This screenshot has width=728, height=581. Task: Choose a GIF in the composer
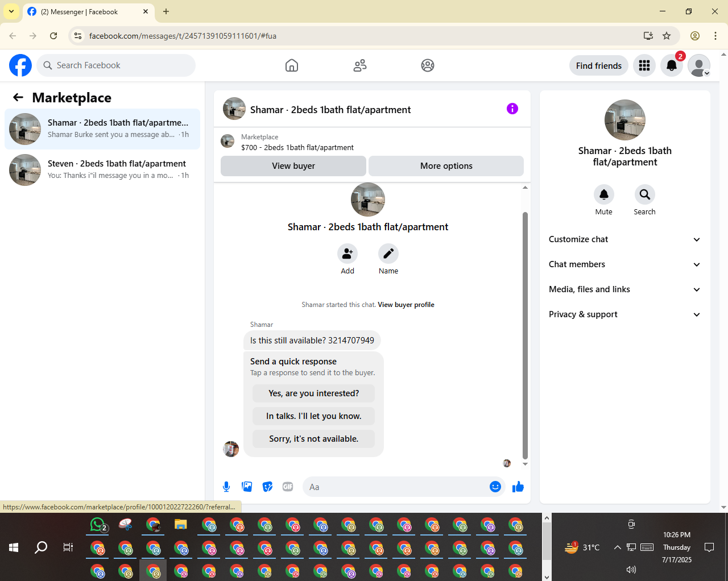click(288, 487)
